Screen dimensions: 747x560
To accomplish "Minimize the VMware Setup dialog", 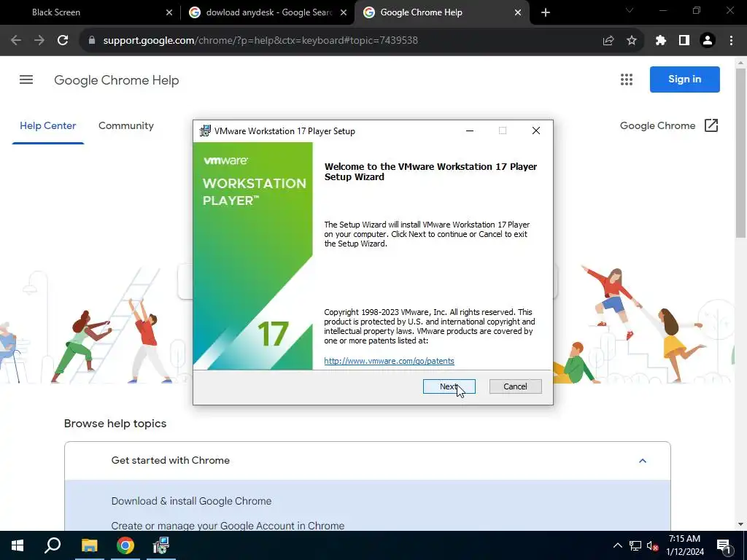I will (x=470, y=131).
